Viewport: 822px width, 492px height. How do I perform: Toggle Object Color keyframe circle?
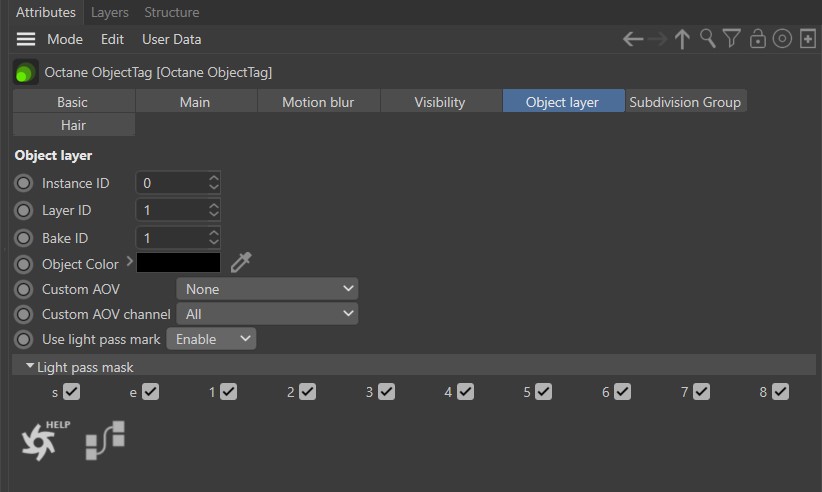pyautogui.click(x=24, y=264)
